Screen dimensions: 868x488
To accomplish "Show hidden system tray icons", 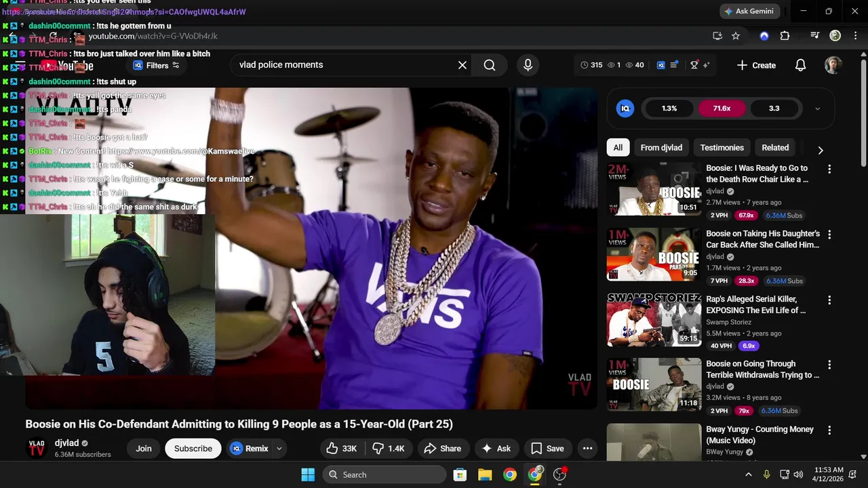I will pyautogui.click(x=749, y=474).
